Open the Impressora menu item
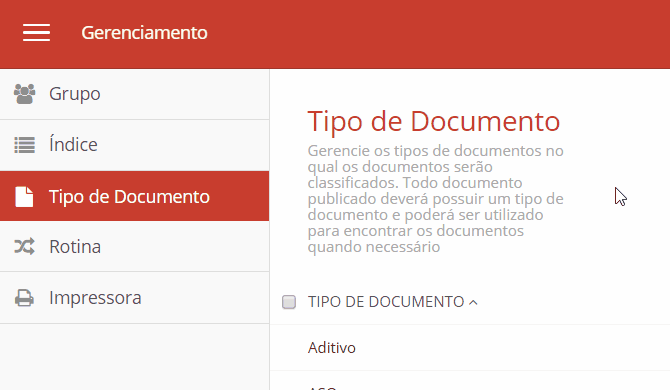The image size is (670, 390). (135, 298)
